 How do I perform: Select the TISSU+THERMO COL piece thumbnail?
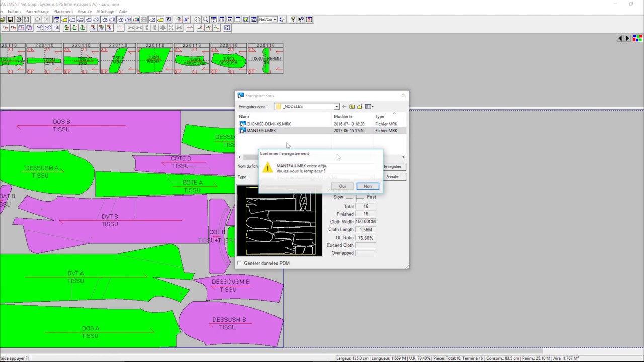(266, 59)
